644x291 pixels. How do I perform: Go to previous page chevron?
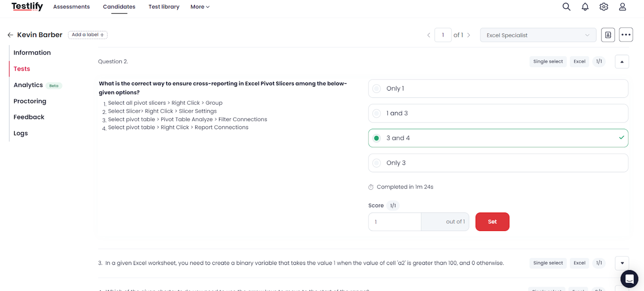(428, 35)
